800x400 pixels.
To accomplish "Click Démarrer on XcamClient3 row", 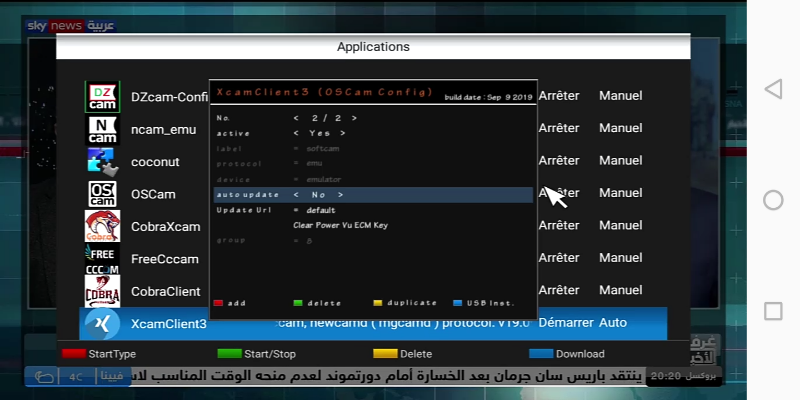I will (566, 322).
